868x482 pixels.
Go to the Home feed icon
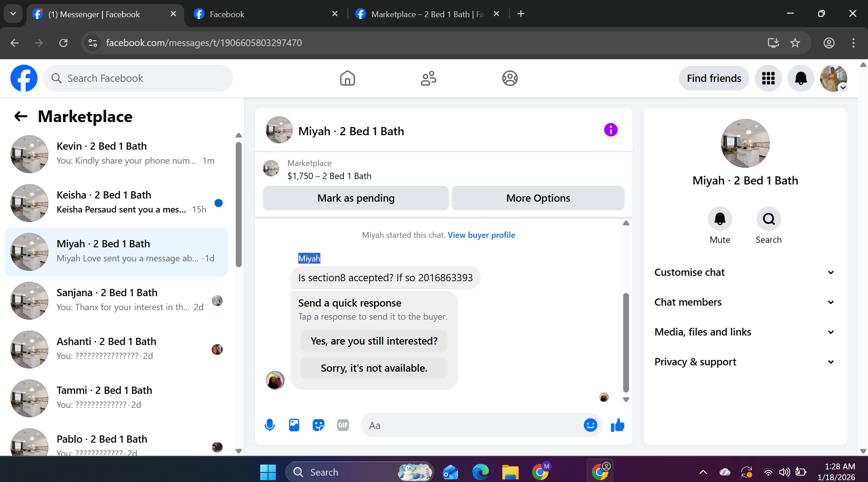point(347,78)
